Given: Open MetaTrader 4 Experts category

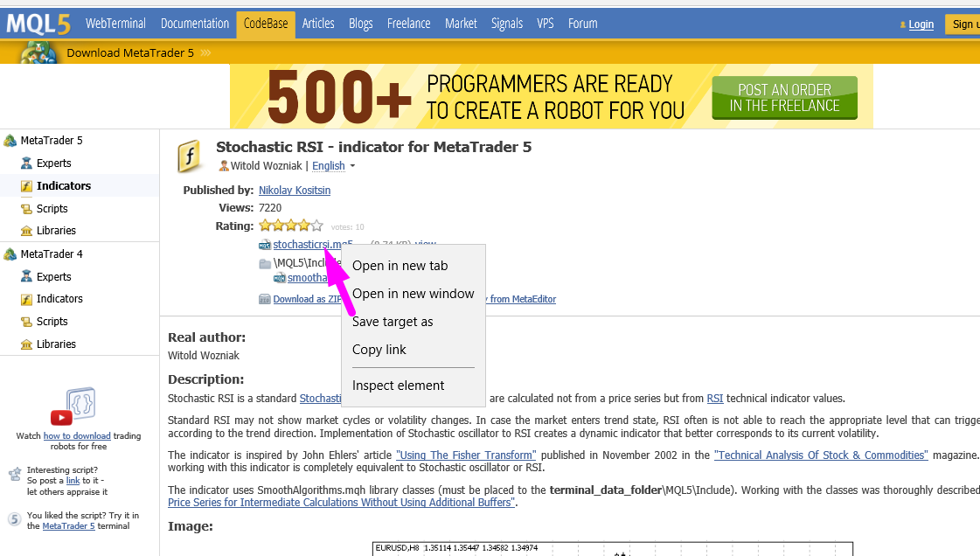Looking at the screenshot, I should pos(53,277).
